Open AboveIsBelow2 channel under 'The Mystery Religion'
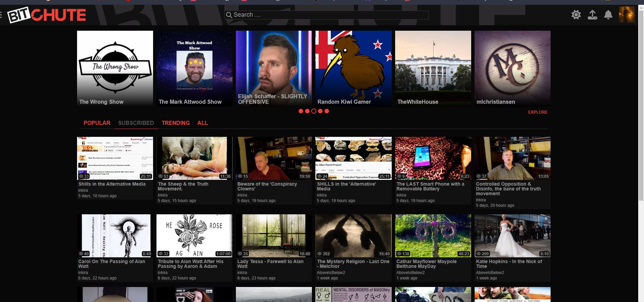This screenshot has width=644, height=302. [x=331, y=273]
